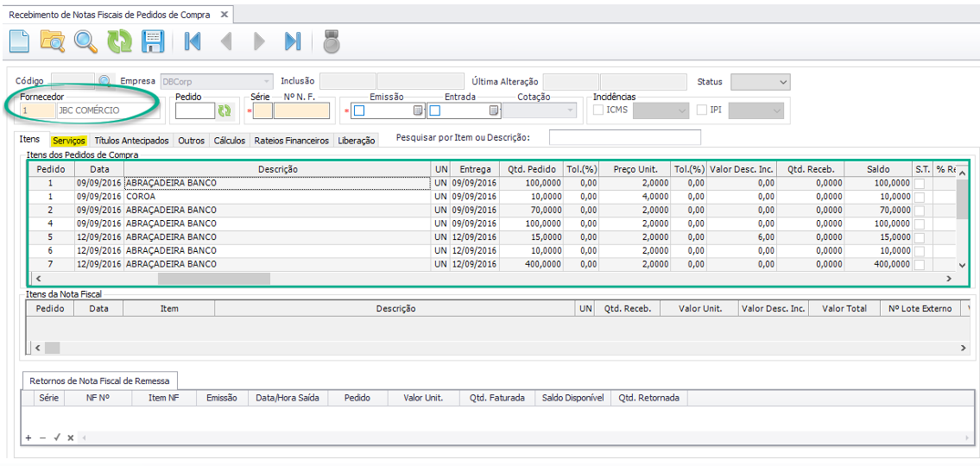Click the New document toolbar icon

(x=19, y=41)
